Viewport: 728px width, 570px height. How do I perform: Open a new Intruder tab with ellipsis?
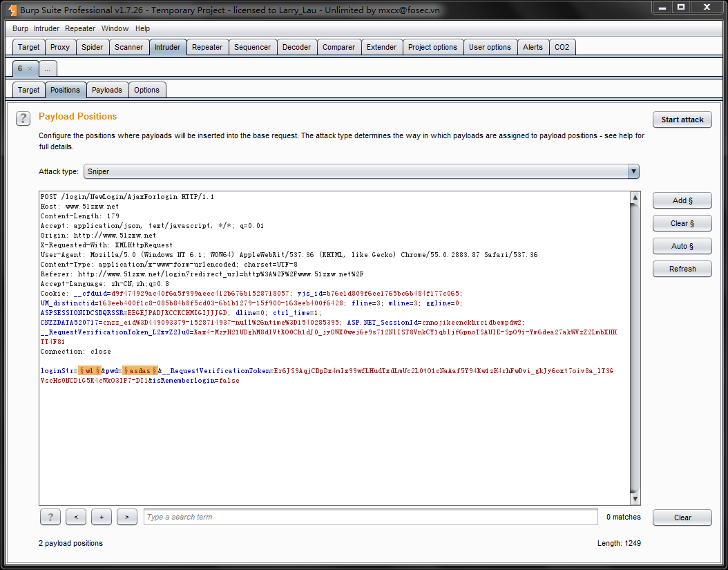[x=48, y=69]
